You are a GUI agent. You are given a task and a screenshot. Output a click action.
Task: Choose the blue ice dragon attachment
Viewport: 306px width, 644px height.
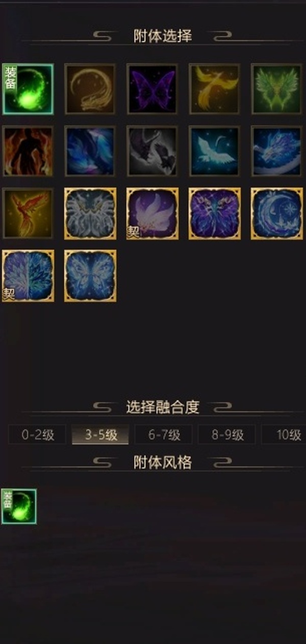point(277,151)
